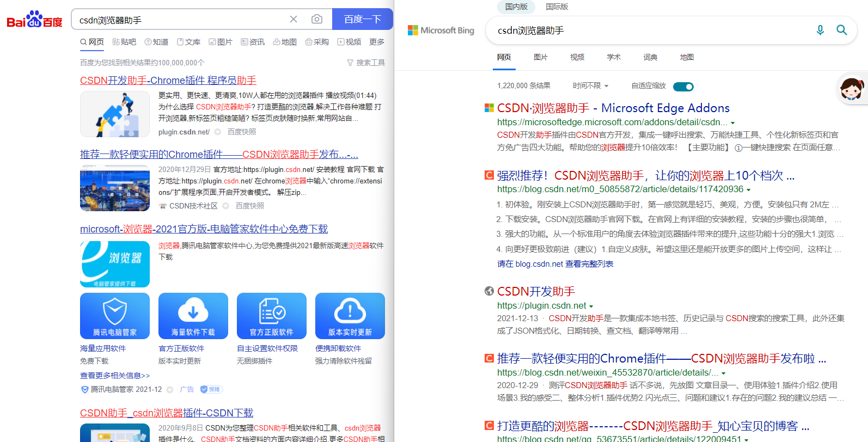Viewport: 868px width, 442px height.
Task: Switch Bing to 国际版
Action: (557, 7)
